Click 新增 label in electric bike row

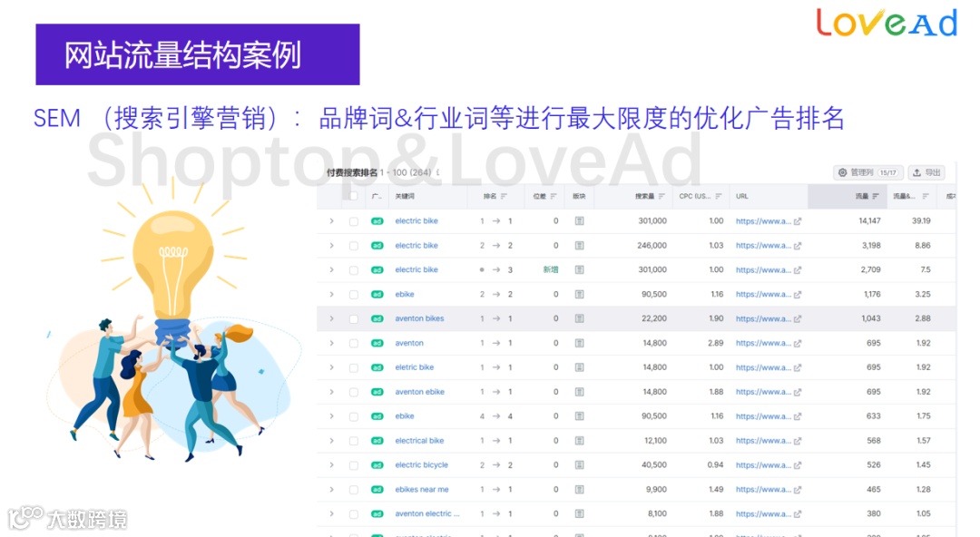click(x=551, y=270)
